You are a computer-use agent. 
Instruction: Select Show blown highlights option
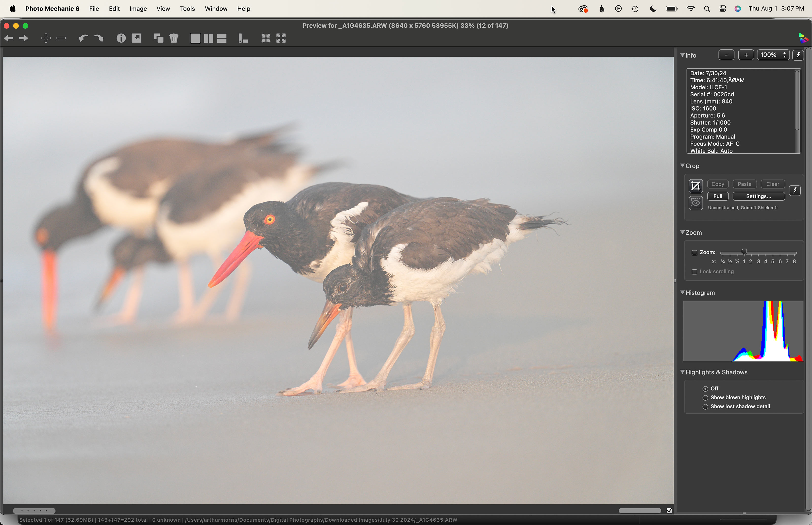pyautogui.click(x=705, y=398)
